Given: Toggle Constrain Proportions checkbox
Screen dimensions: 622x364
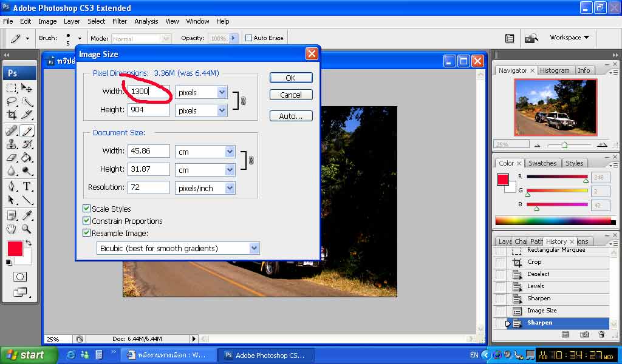Looking at the screenshot, I should point(87,221).
